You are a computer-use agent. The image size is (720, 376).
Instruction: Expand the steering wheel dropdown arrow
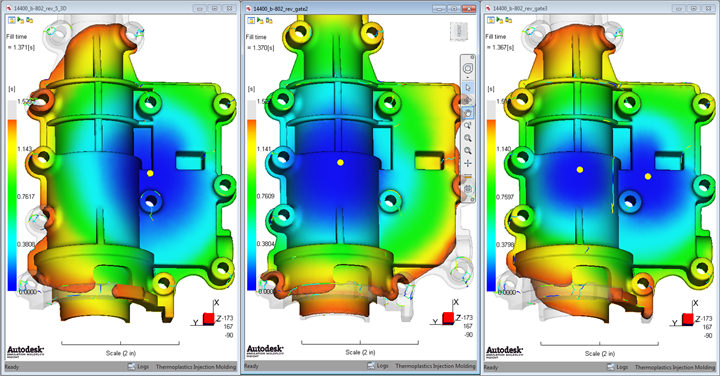pyautogui.click(x=467, y=77)
